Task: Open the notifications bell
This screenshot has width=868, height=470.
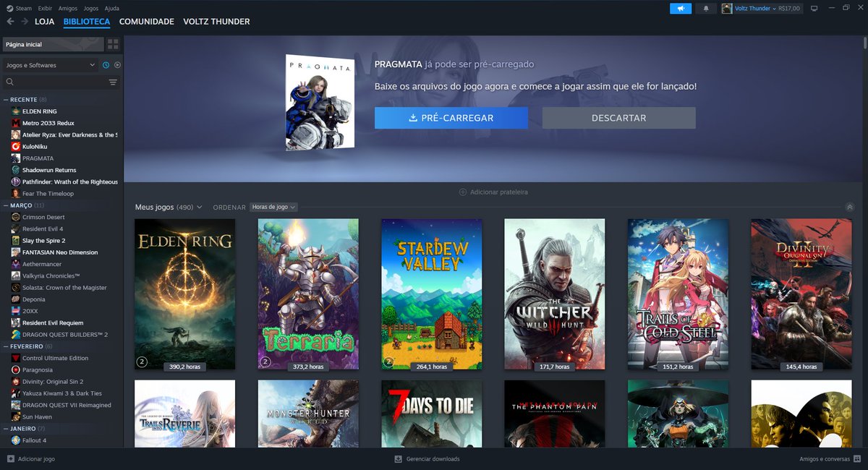Action: [707, 9]
